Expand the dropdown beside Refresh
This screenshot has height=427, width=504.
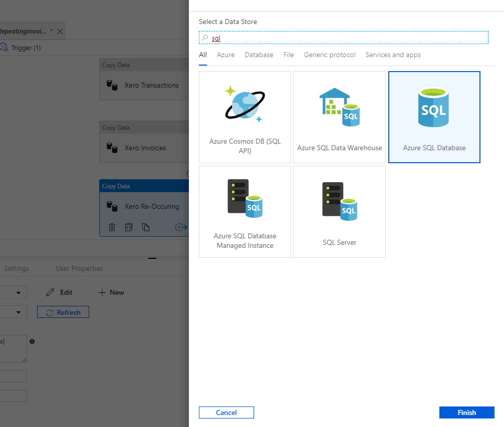pos(19,312)
